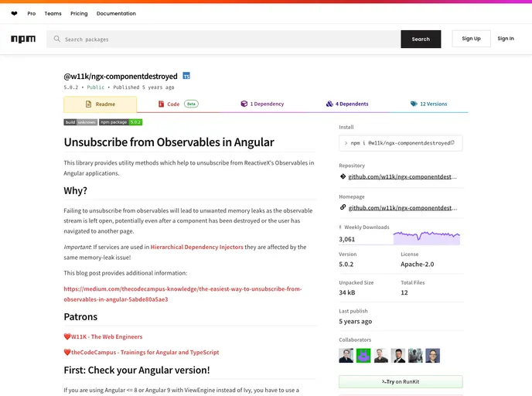Click Try on RunKit button
This screenshot has height=396, width=532.
(401, 382)
